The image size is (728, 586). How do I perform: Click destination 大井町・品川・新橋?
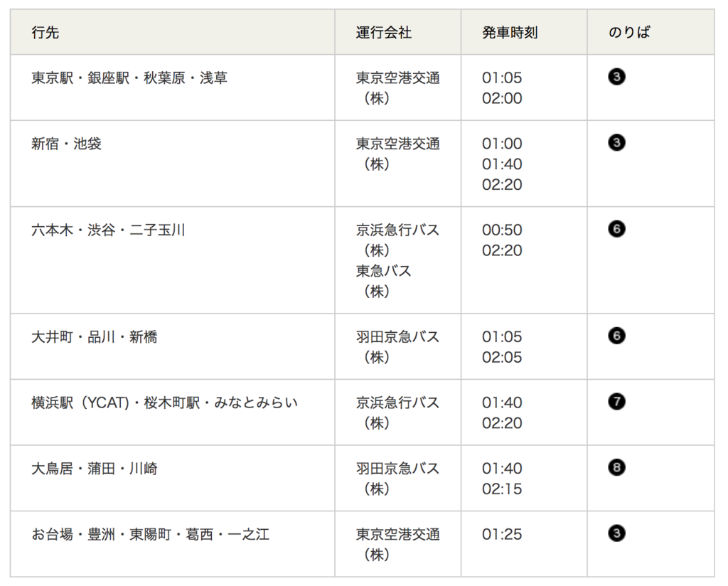(x=95, y=336)
